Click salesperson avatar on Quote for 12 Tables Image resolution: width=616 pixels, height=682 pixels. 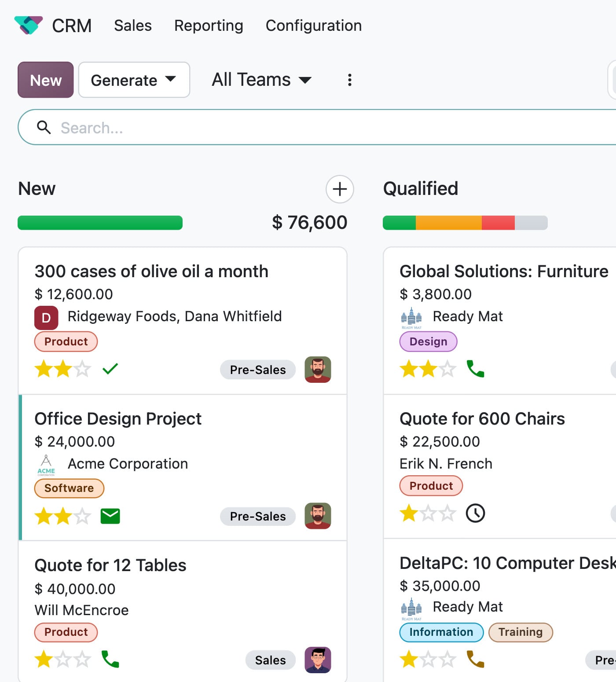click(x=318, y=660)
